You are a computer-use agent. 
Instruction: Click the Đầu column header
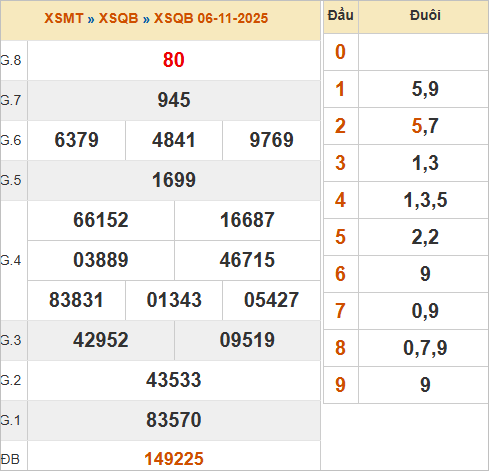coord(340,15)
